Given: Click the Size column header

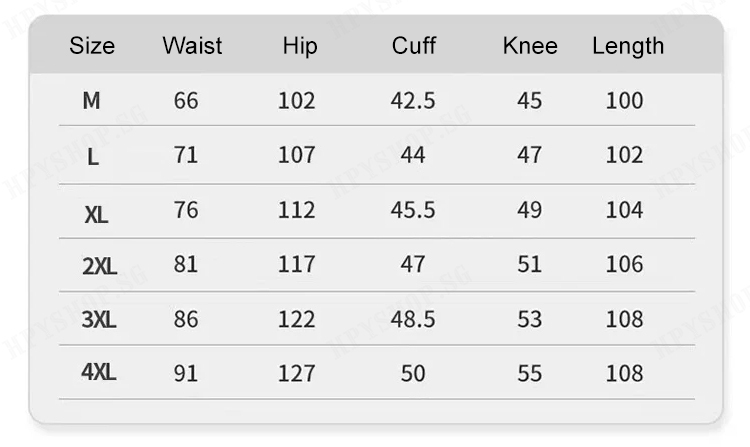Looking at the screenshot, I should tap(92, 46).
